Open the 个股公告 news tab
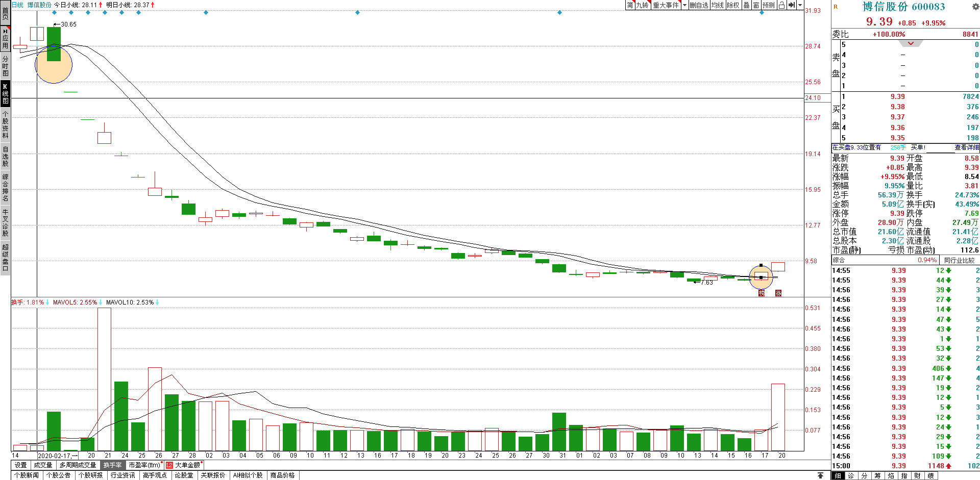The width and height of the screenshot is (980, 480). [58, 475]
